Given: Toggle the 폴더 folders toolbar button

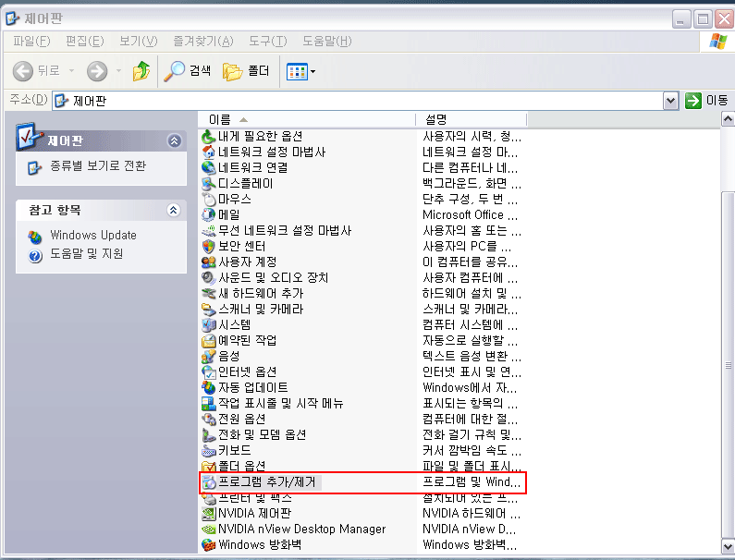Looking at the screenshot, I should point(246,71).
